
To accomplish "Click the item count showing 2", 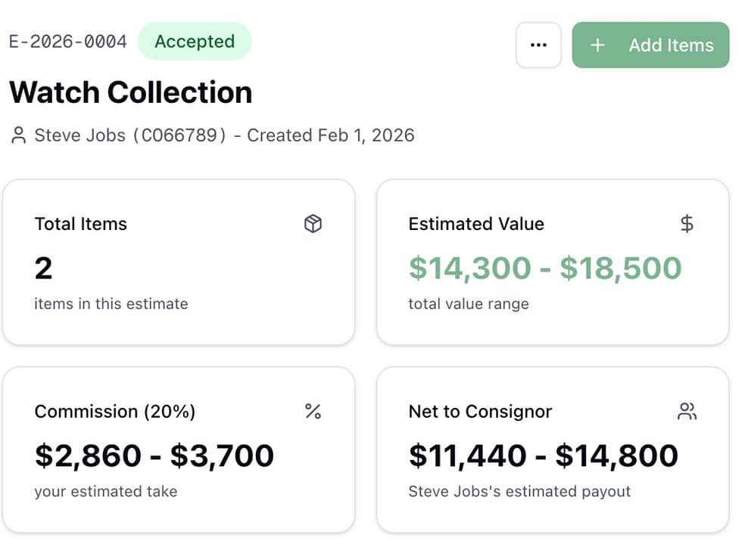I will click(x=43, y=267).
